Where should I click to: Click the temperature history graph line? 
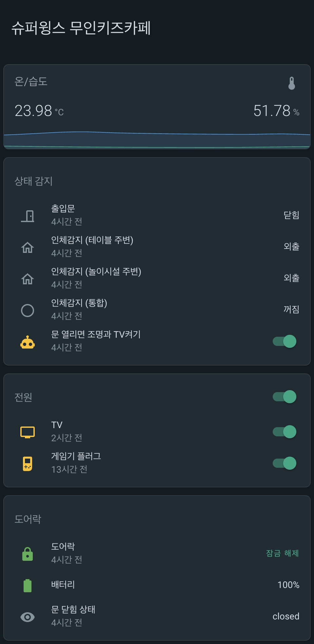(157, 133)
